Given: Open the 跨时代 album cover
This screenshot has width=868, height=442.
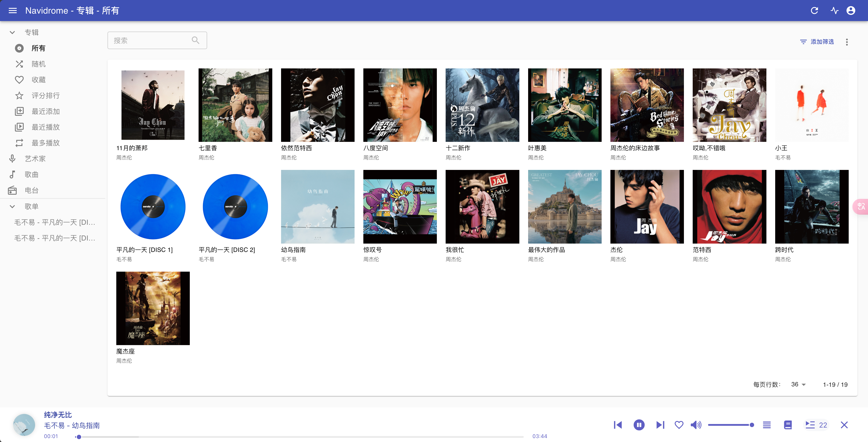Looking at the screenshot, I should (x=812, y=207).
